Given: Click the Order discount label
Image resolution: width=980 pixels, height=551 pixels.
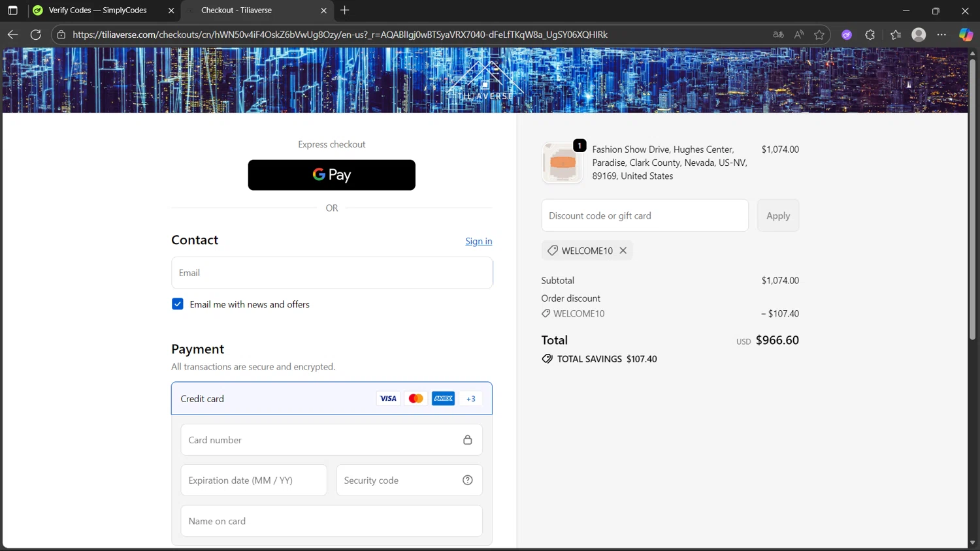Looking at the screenshot, I should [x=570, y=298].
